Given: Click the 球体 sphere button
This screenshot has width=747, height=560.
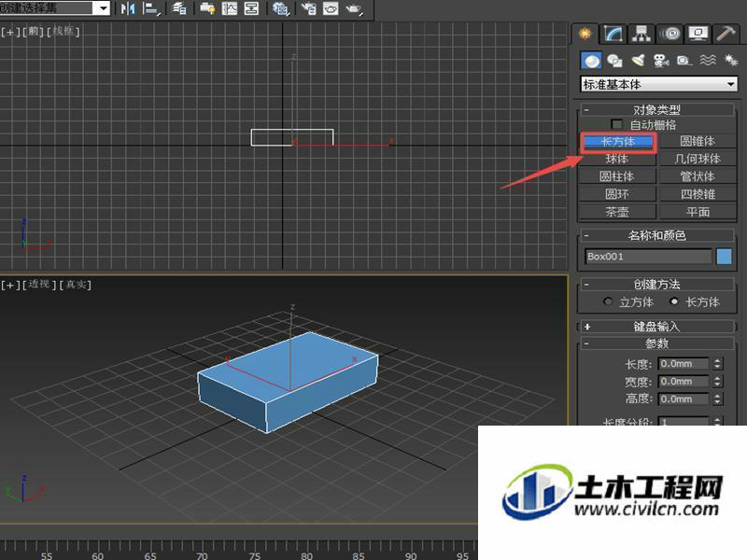Looking at the screenshot, I should tap(617, 159).
